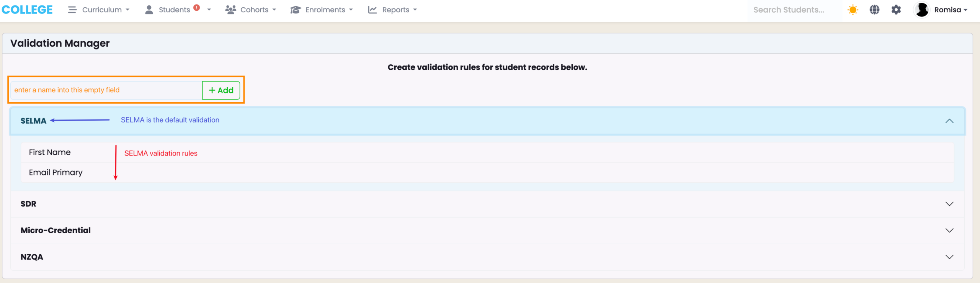Expand the NZQA validation section
Screen dimensions: 980x283
pos(949,257)
